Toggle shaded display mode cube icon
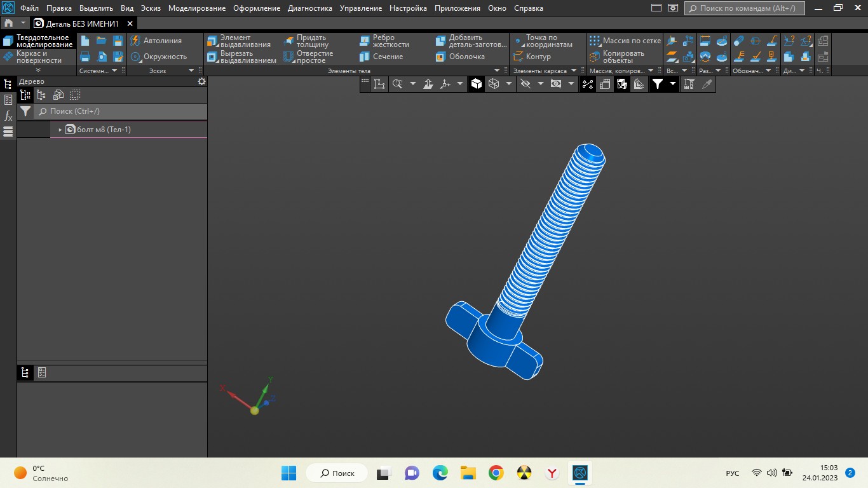868x488 pixels. click(477, 84)
